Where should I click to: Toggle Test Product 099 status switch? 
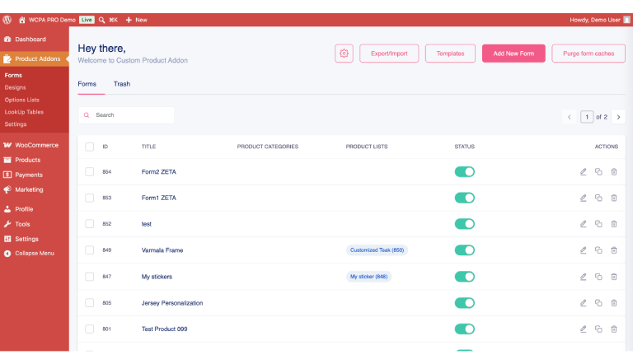465,329
